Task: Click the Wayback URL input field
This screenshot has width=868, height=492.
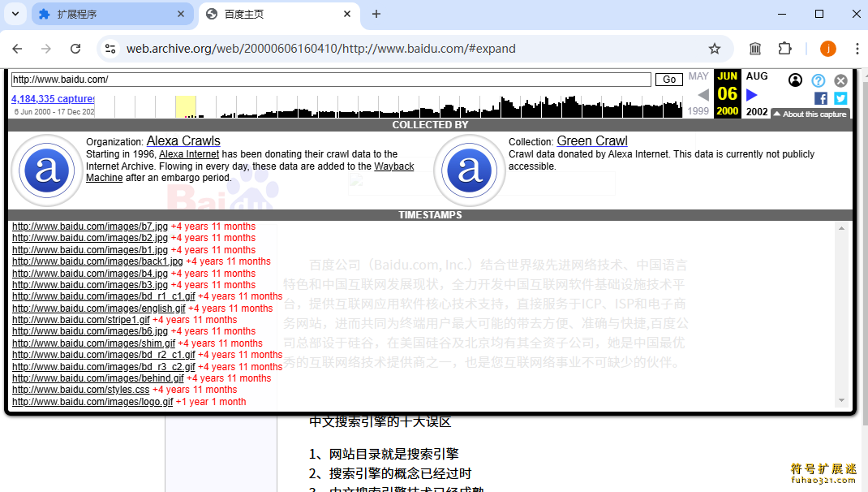Action: click(331, 80)
